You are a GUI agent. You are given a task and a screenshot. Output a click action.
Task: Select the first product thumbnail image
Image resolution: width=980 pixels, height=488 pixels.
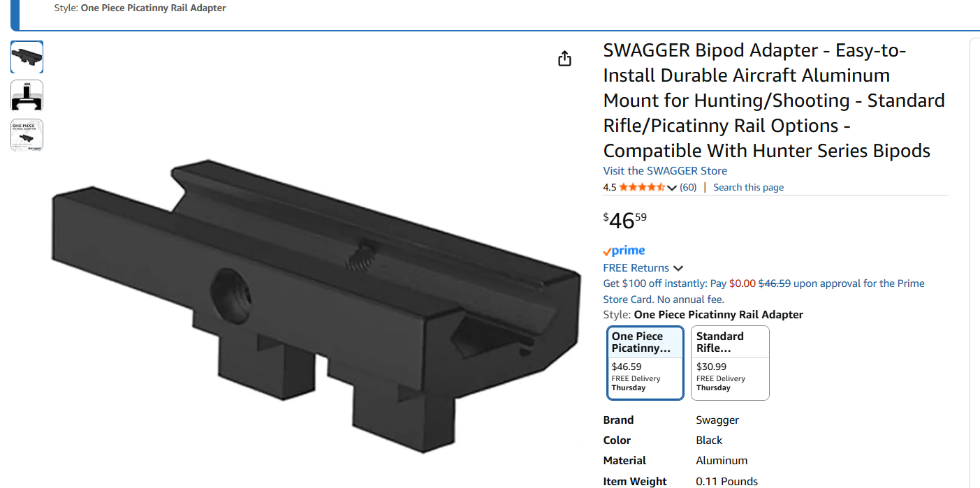tap(27, 57)
